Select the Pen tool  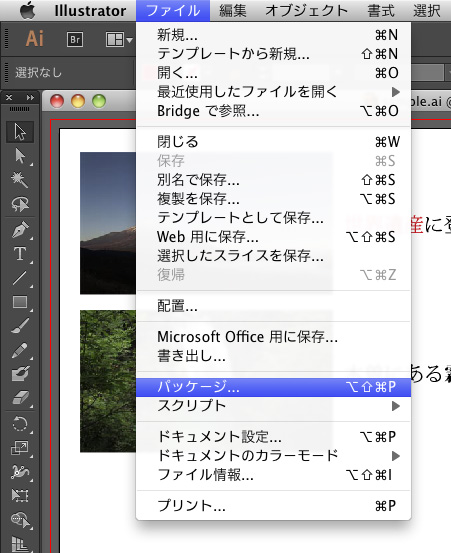click(20, 230)
